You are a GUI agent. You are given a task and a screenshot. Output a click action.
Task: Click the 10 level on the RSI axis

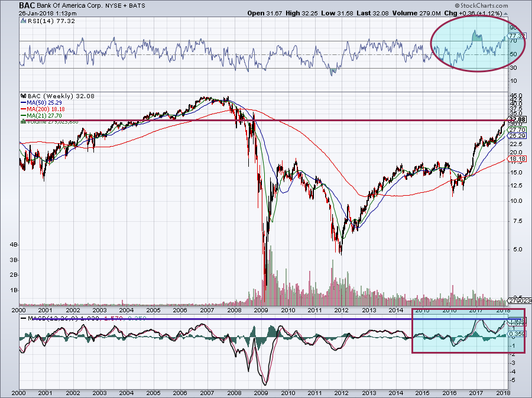513,81
